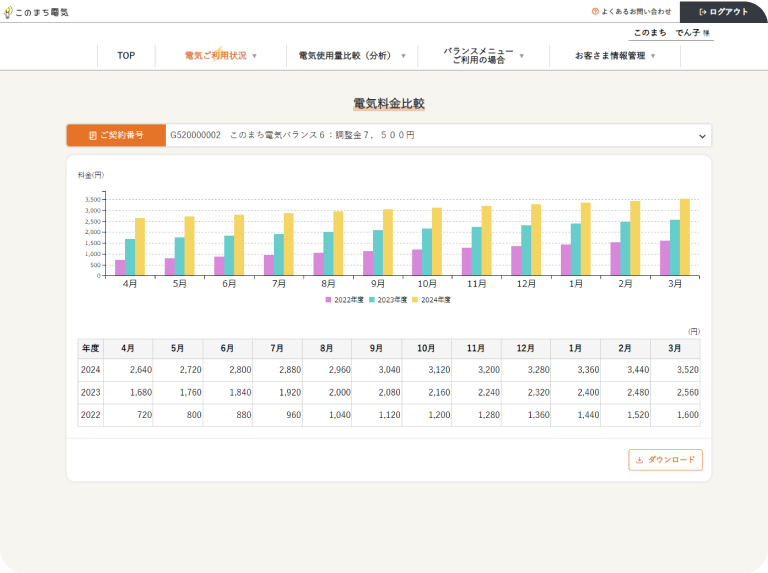Click the 年度 column header in table
Image resolution: width=768 pixels, height=573 pixels.
(91, 348)
